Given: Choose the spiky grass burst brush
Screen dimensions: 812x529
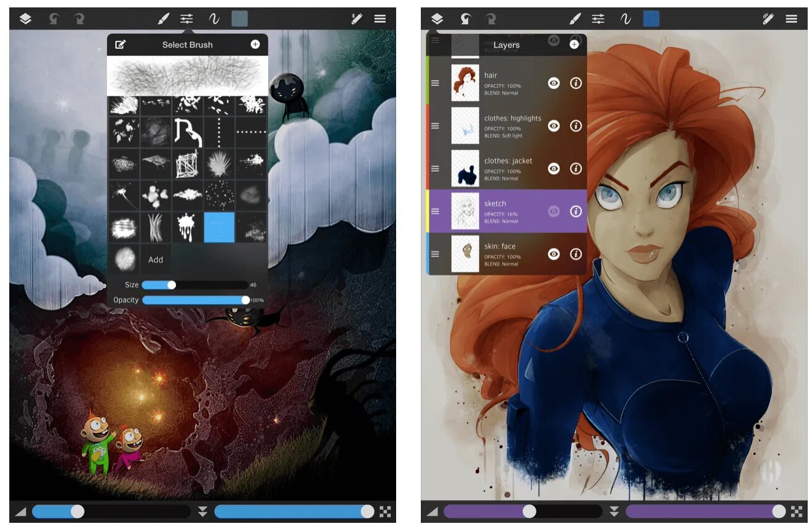Looking at the screenshot, I should pyautogui.click(x=219, y=163).
